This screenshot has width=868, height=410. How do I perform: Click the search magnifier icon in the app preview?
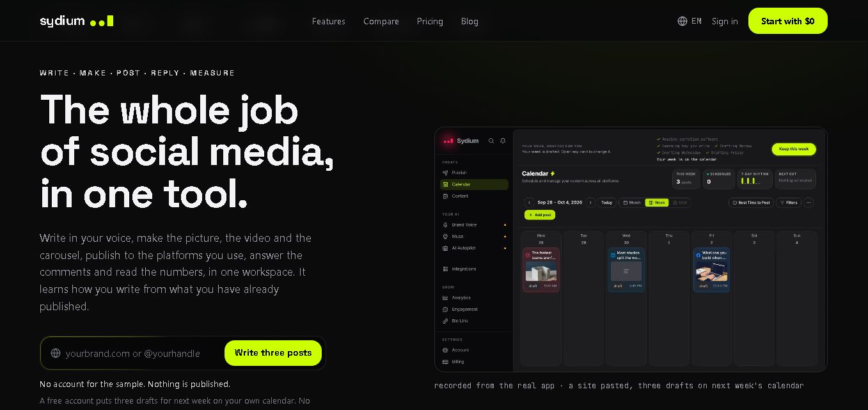491,141
